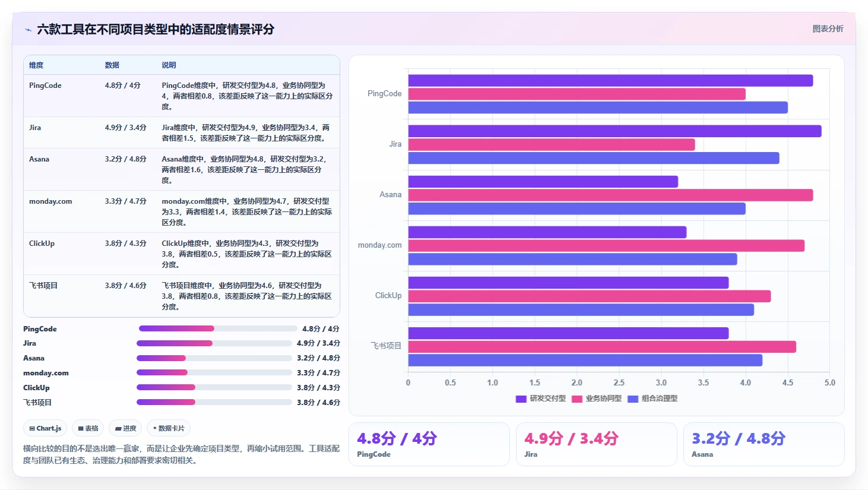Toggle the 研发交付型 legend swatch
Screen dimensions: 868x490
(521, 399)
